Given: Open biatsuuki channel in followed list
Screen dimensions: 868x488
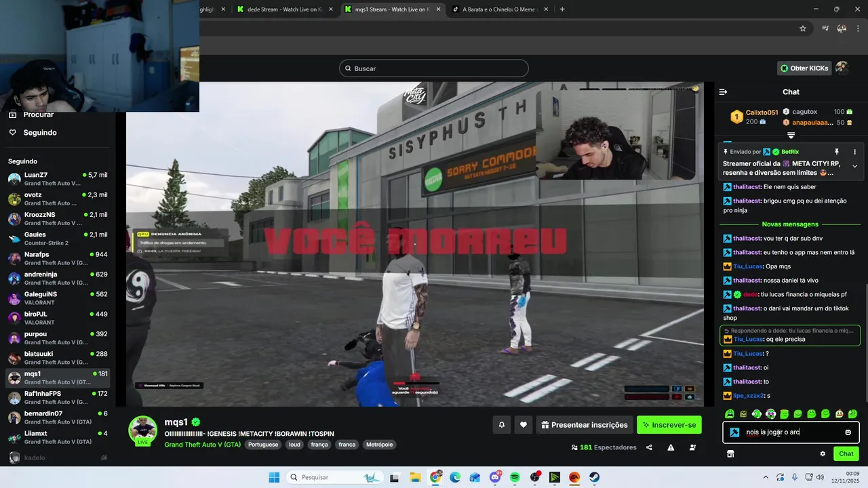Looking at the screenshot, I should click(58, 358).
